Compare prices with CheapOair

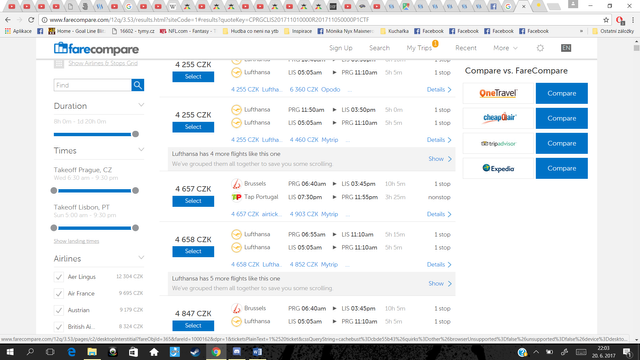tap(562, 118)
